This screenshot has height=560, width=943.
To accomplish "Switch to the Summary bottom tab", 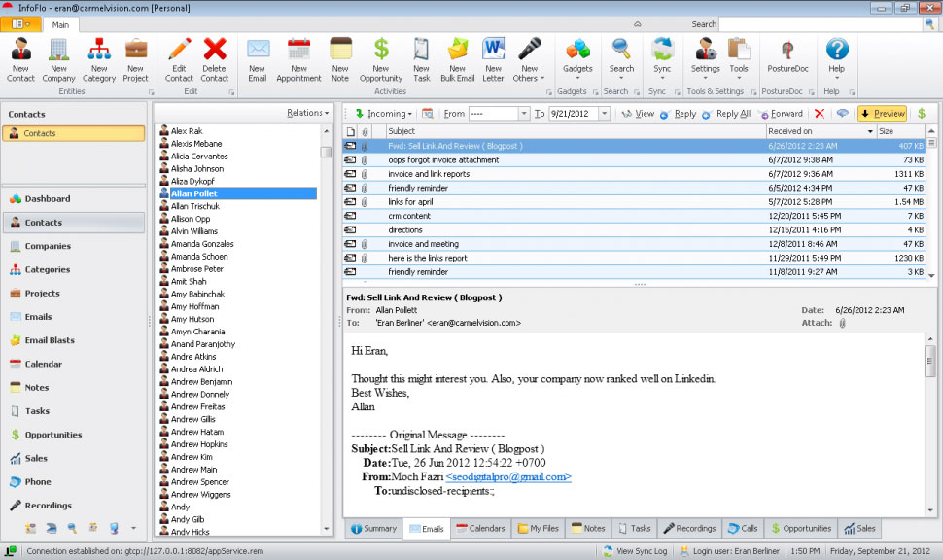I will pos(373,528).
